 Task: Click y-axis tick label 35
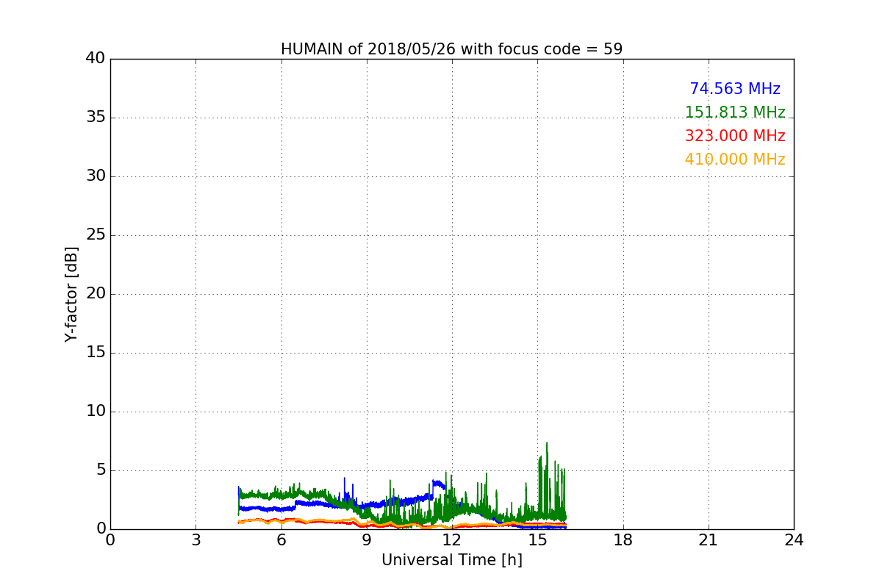click(x=96, y=118)
